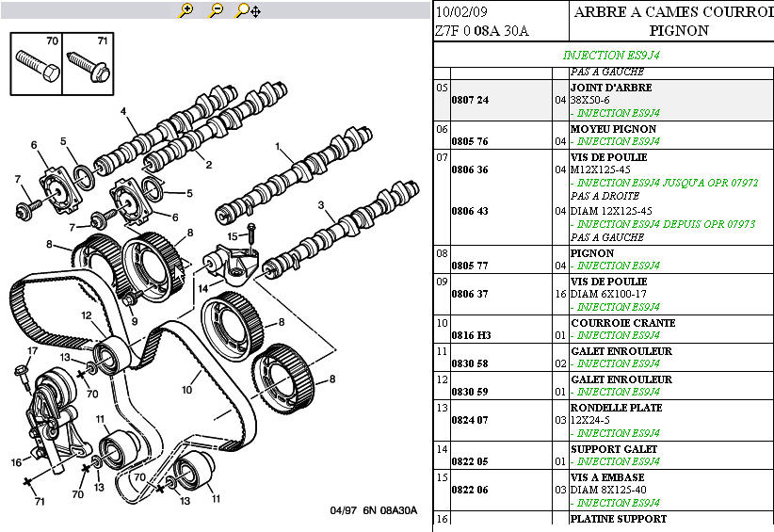
Task: Click the bolt 70 thumbnail image
Action: pos(38,64)
